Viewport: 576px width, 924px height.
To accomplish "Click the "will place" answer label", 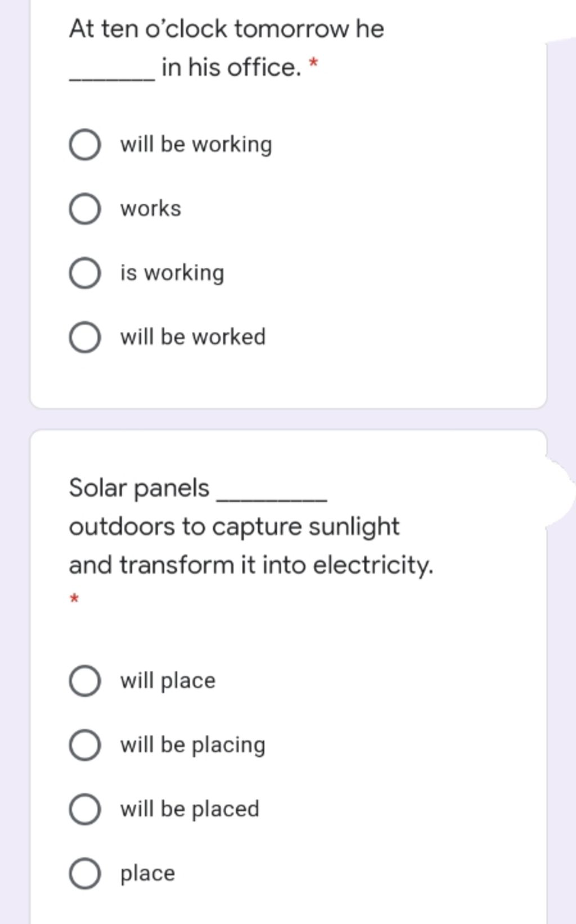I will point(168,681).
